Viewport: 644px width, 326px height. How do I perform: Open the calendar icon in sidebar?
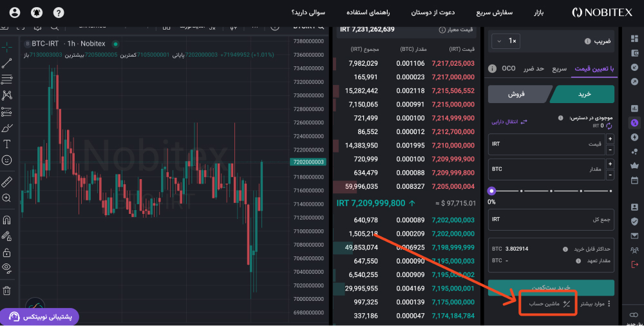pyautogui.click(x=634, y=180)
